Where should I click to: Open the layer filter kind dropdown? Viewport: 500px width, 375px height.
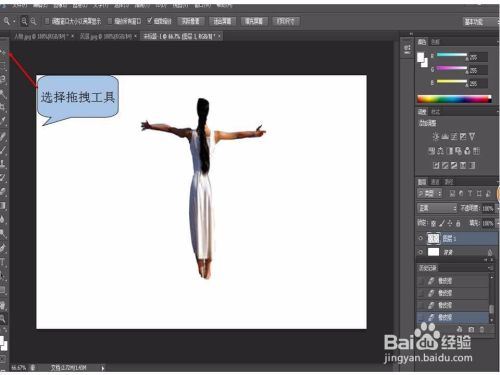(430, 193)
